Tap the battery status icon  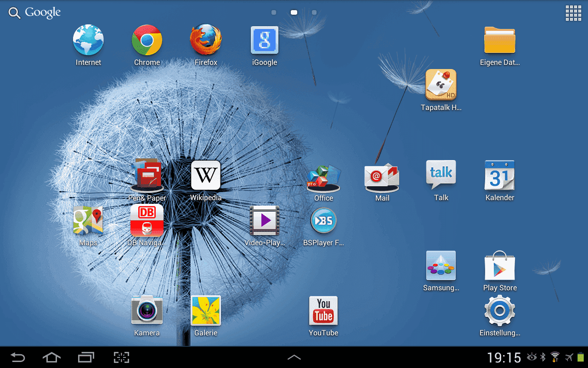(581, 357)
